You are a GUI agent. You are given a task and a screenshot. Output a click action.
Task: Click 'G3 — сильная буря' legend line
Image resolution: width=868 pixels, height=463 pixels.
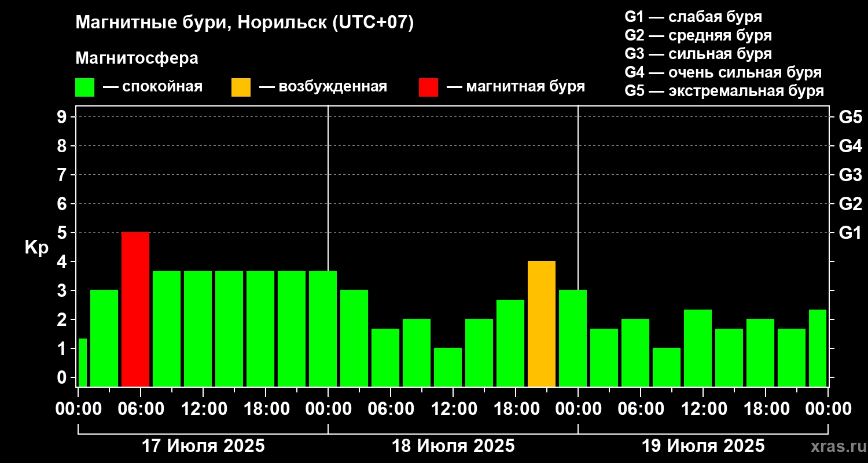click(x=698, y=54)
